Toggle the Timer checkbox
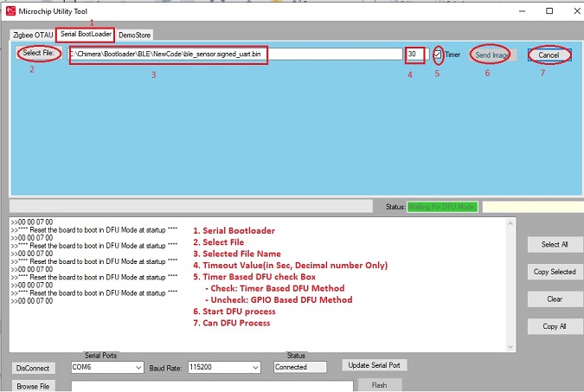This screenshot has width=584, height=392. 439,55
